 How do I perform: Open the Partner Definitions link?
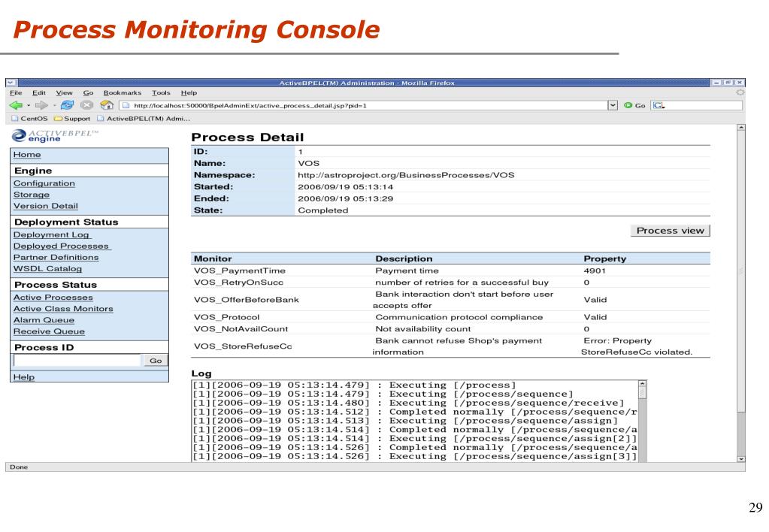(56, 258)
